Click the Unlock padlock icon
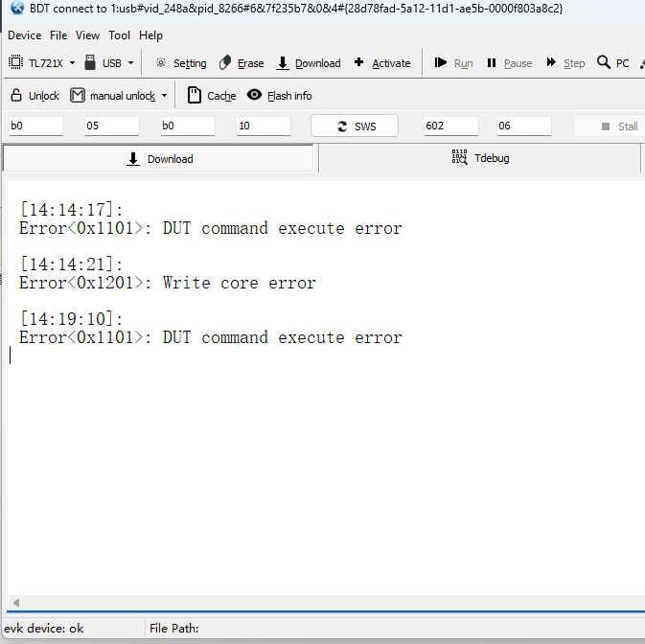Screen dimensions: 645x644 [x=16, y=96]
